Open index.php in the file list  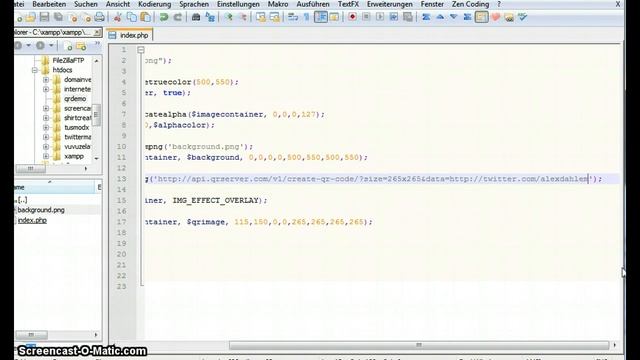(32, 220)
